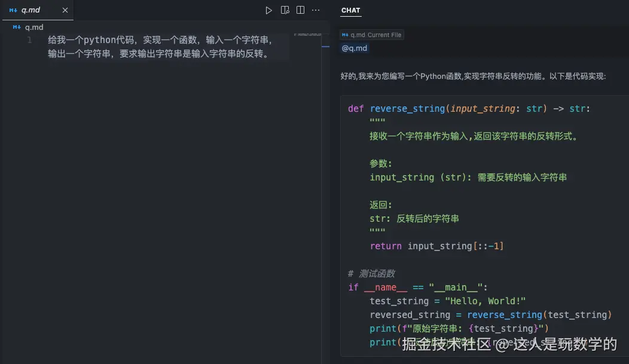The height and width of the screenshot is (364, 629).
Task: Click the def reverse_string function signature line
Action: click(469, 109)
